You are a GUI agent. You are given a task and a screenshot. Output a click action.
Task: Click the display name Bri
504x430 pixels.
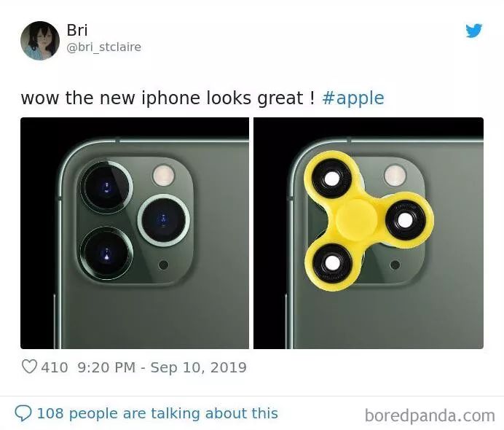coord(77,30)
